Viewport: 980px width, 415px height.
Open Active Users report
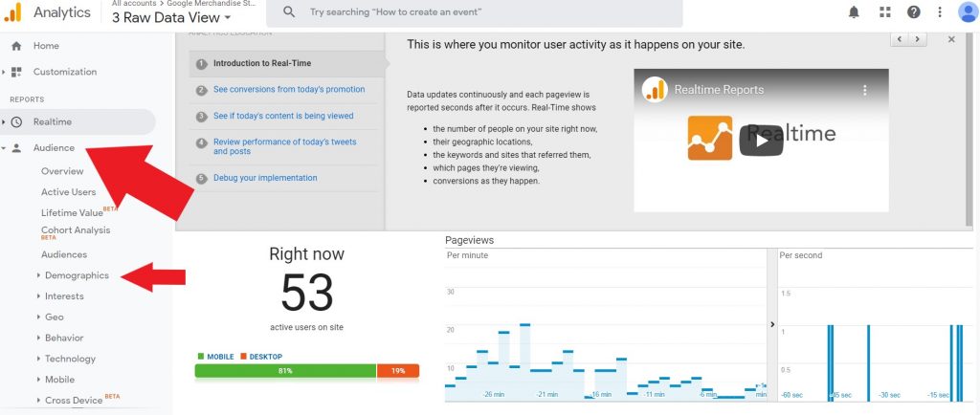(x=69, y=191)
